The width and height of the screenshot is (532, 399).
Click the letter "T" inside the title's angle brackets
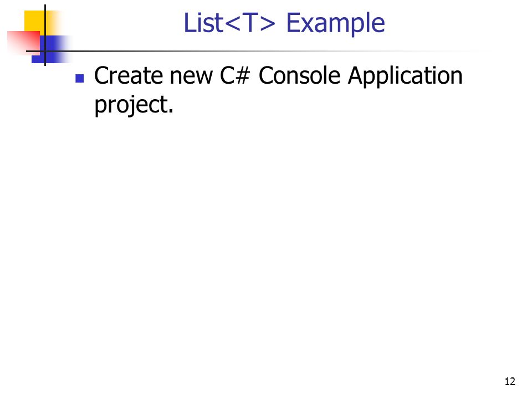(250, 23)
